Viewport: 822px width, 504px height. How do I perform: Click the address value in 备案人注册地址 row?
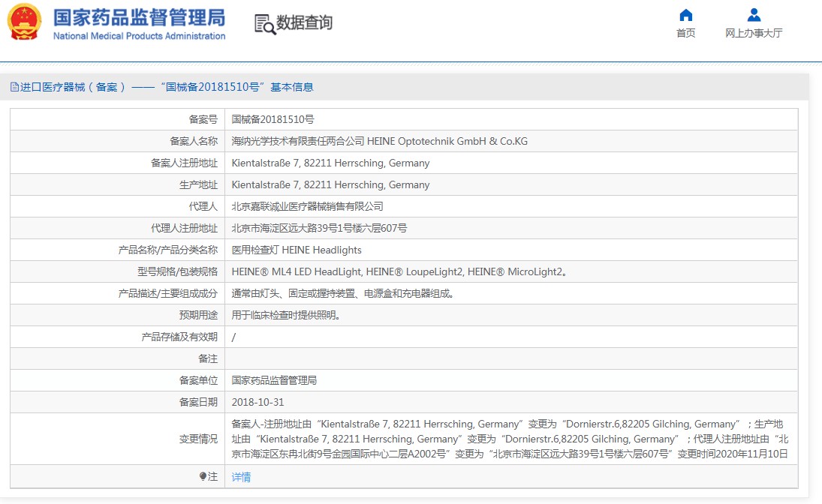[x=331, y=163]
